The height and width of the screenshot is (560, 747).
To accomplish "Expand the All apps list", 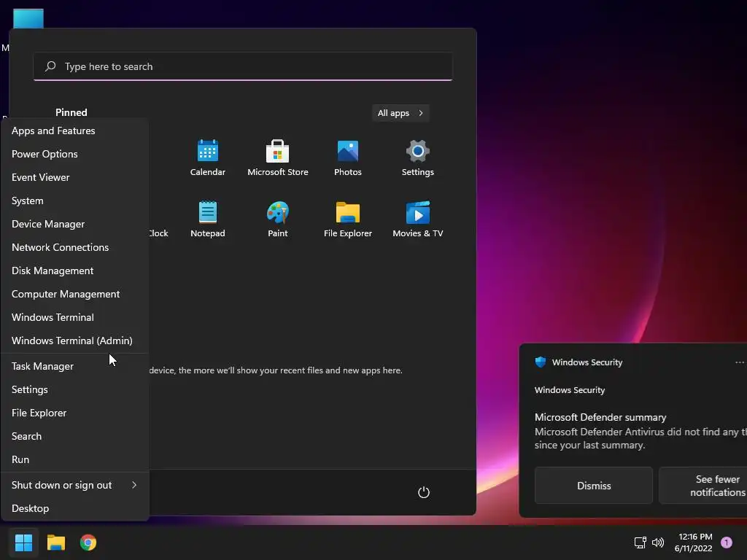I will (400, 113).
